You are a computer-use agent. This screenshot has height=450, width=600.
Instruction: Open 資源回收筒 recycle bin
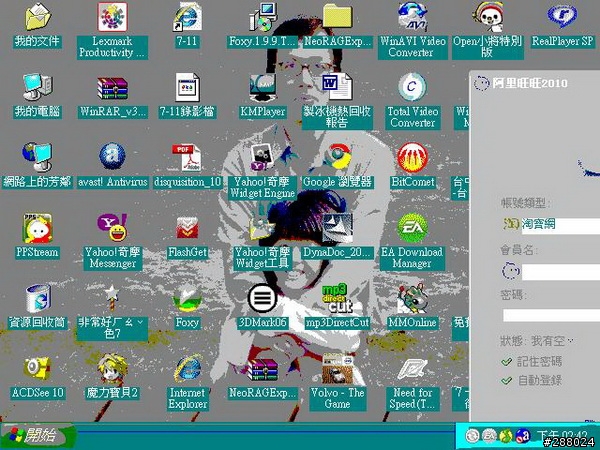[x=37, y=298]
